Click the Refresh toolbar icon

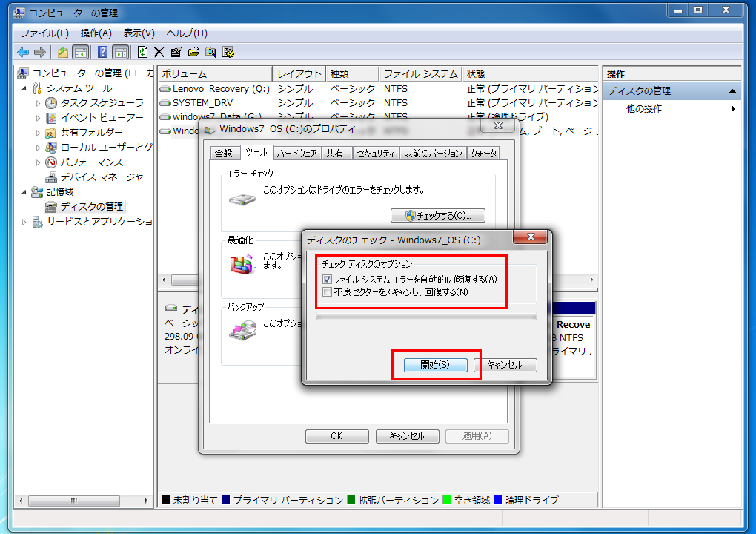click(x=142, y=52)
